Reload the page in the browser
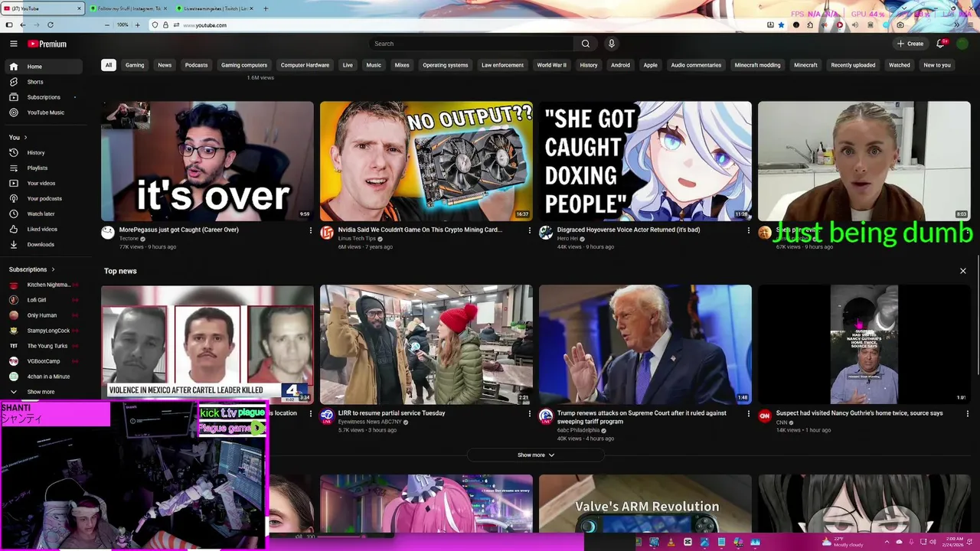This screenshot has width=980, height=551. 51,24
